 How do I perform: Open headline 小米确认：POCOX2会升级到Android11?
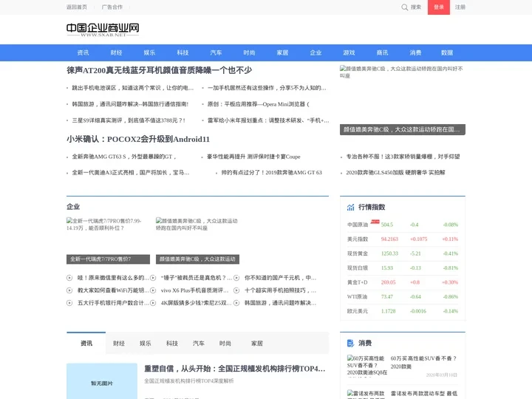pyautogui.click(x=138, y=139)
